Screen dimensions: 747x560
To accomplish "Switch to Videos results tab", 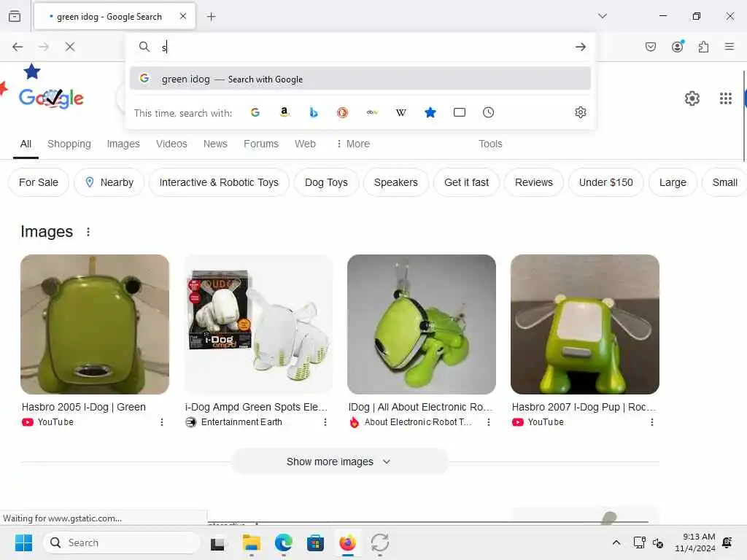I will [x=171, y=144].
